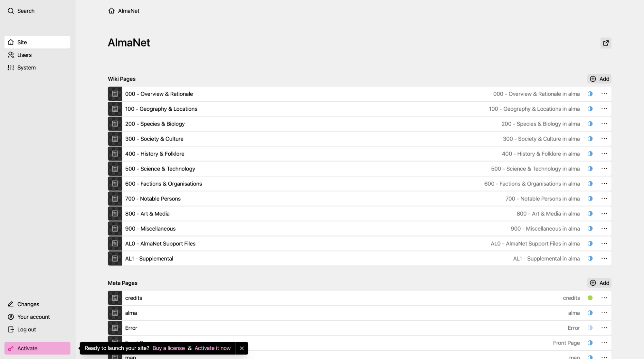The image size is (644, 359).
Task: Open options menu for 500 - Science & Technology
Action: (x=604, y=169)
